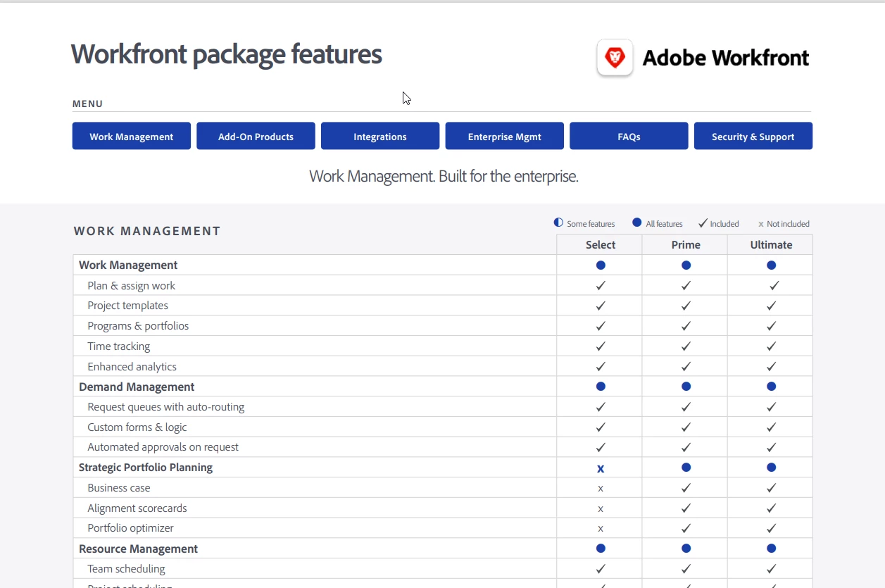Click the Select x for Business case
Viewport: 885px width, 588px height.
tap(601, 489)
